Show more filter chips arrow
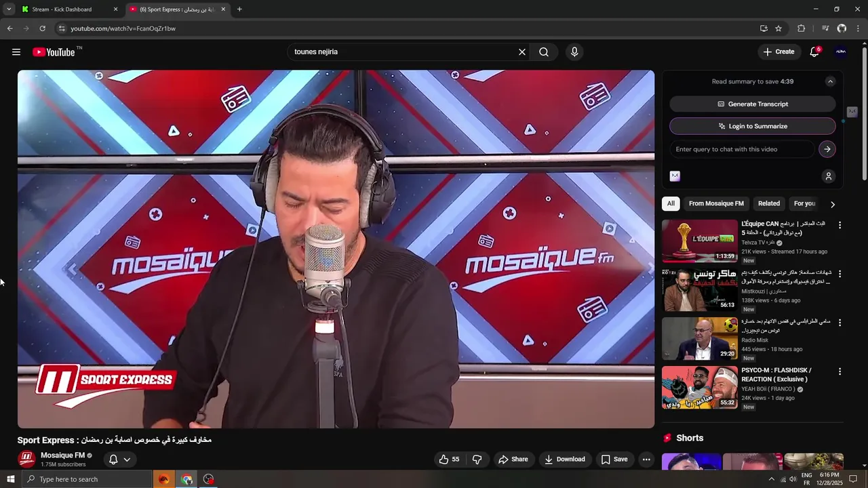868x488 pixels. (833, 204)
